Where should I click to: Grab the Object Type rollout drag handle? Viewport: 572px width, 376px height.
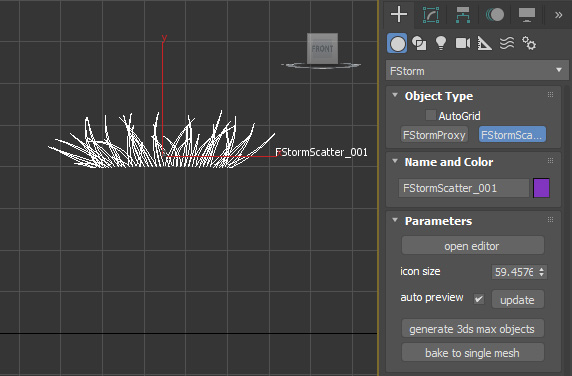550,95
